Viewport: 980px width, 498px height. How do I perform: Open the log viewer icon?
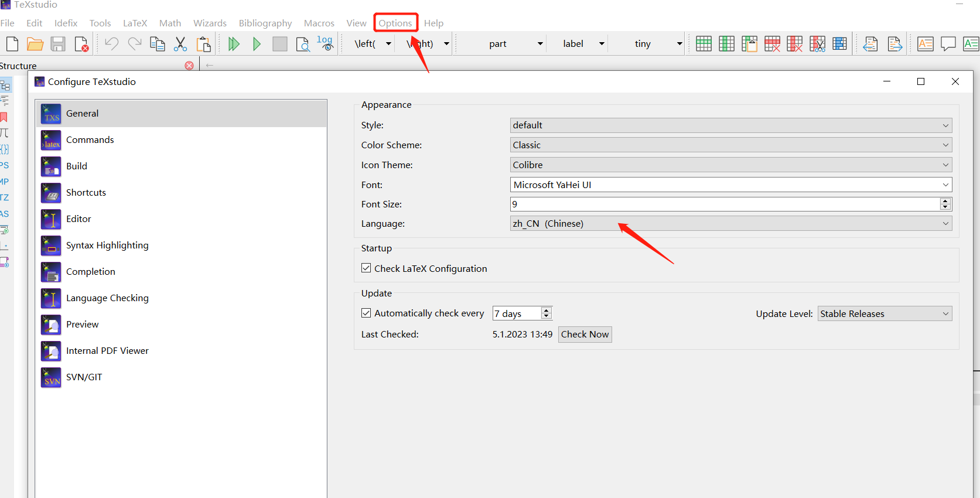point(325,44)
